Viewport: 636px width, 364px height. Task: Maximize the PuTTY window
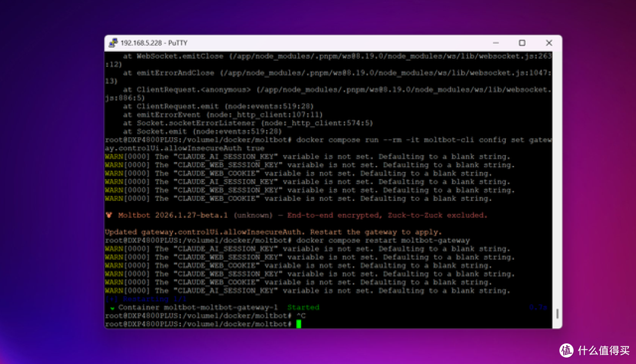(x=522, y=42)
